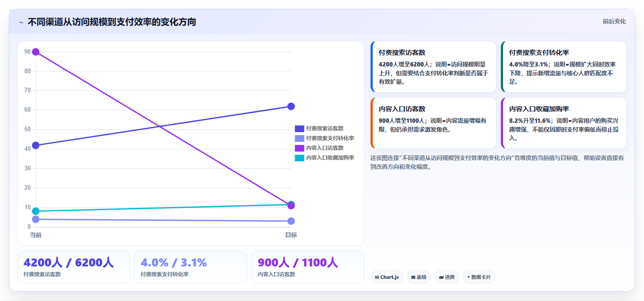Click the cyan 内容入口收藏加购率 point at 当前
This screenshot has width=644, height=301.
click(x=36, y=211)
